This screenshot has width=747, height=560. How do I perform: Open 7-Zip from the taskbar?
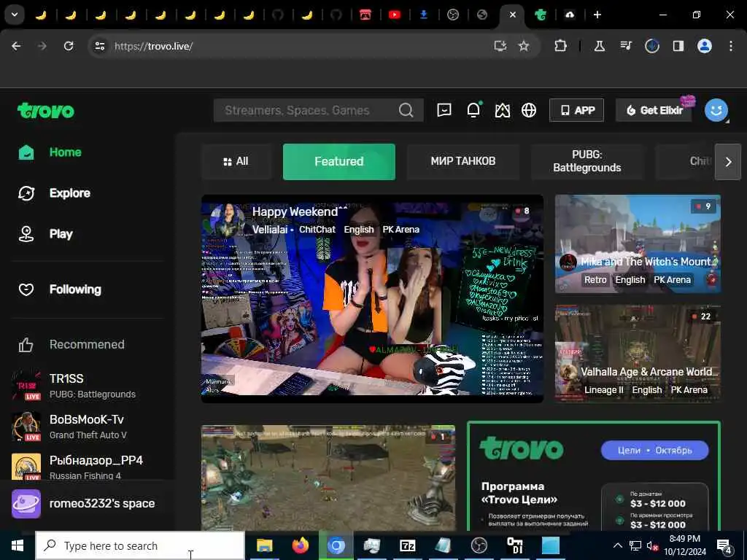tap(407, 545)
